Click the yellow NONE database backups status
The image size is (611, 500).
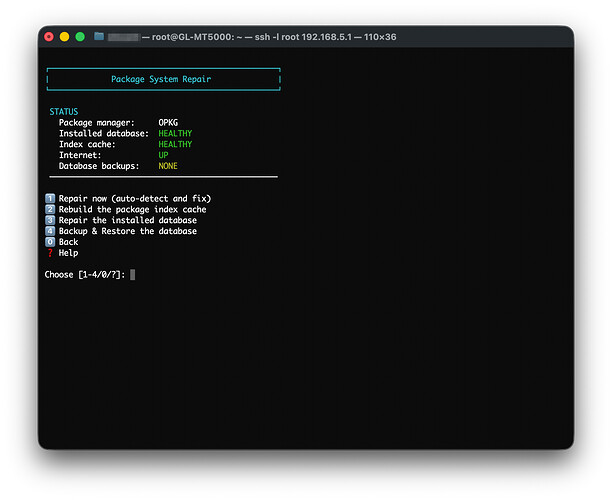click(168, 166)
